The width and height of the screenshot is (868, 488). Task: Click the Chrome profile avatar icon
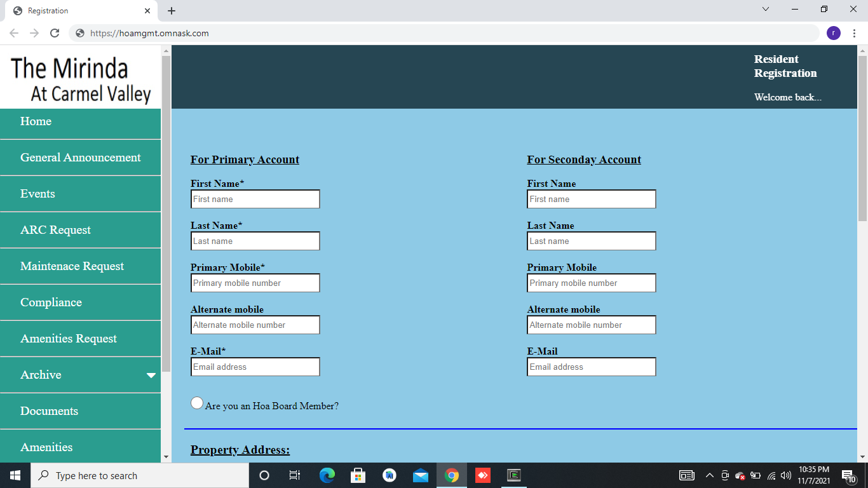click(x=834, y=33)
